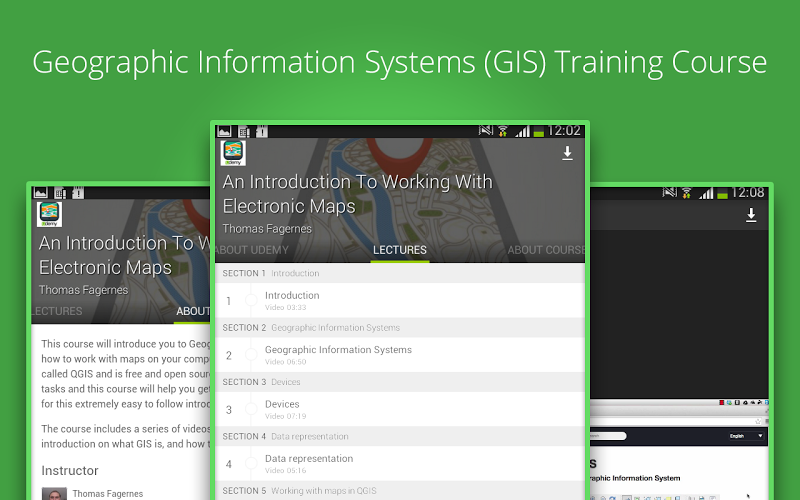Mark lecture 4 progress circle
Screen dimensions: 800x500
coord(251,463)
